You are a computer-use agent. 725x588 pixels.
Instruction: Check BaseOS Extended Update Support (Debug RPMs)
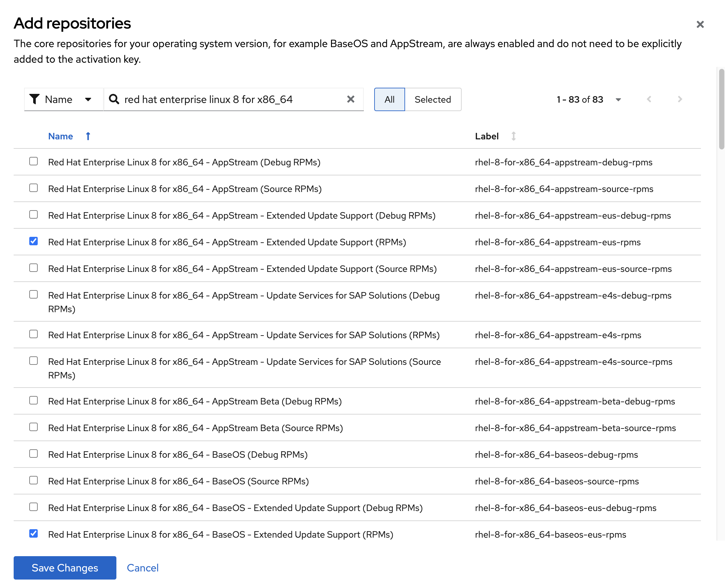(x=33, y=507)
